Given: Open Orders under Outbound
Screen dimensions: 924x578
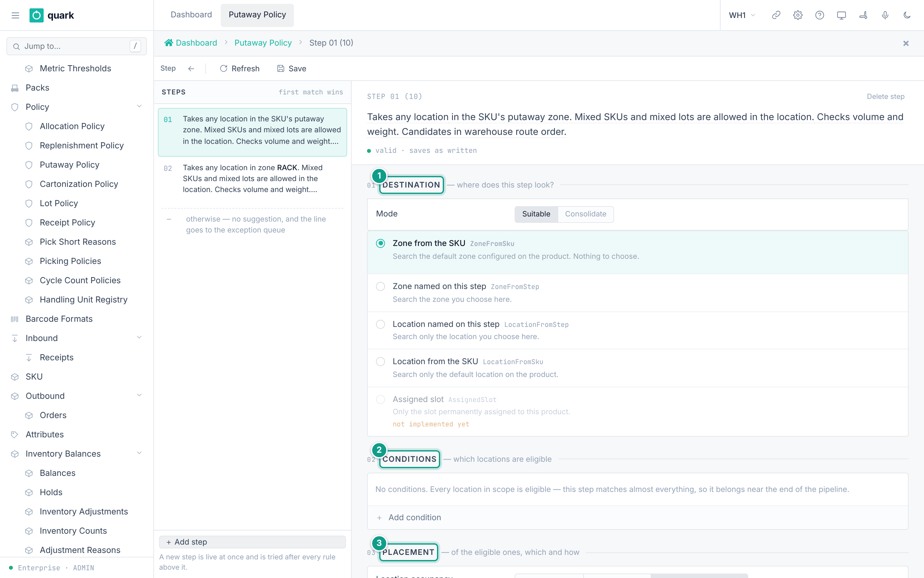Looking at the screenshot, I should (x=53, y=416).
